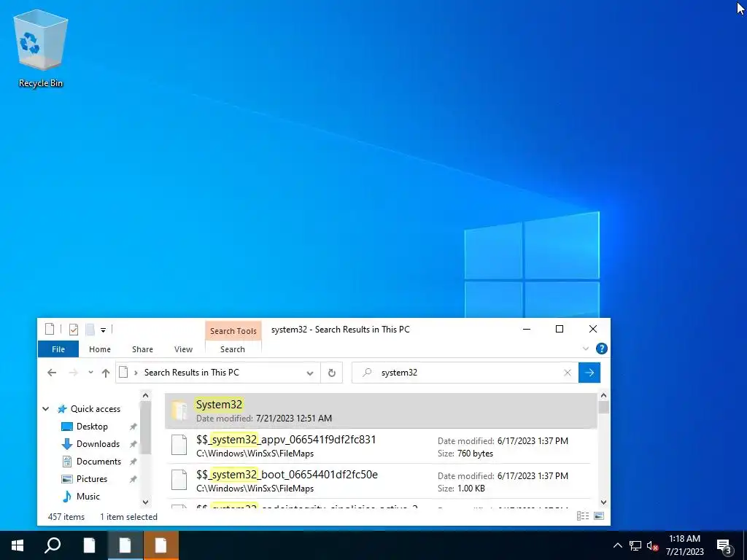Switch to details view layout icon
Viewport: 747px width, 560px height.
[583, 516]
